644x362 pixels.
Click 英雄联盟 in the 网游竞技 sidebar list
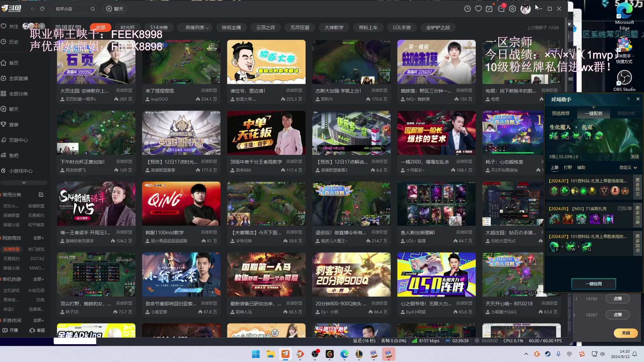(x=11, y=249)
